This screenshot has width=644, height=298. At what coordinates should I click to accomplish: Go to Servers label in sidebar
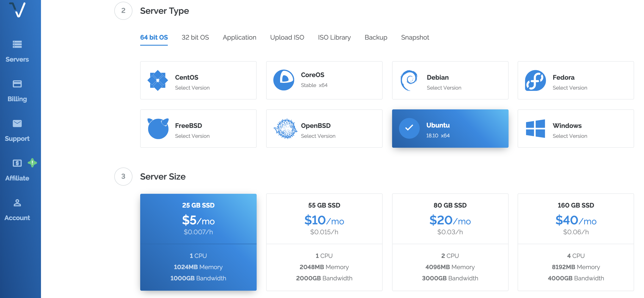tap(17, 59)
